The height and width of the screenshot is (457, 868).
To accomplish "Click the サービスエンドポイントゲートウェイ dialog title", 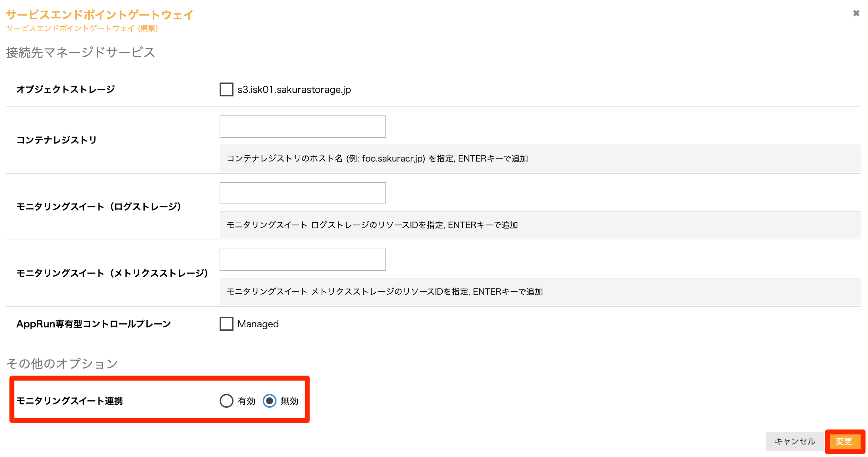I will [100, 15].
